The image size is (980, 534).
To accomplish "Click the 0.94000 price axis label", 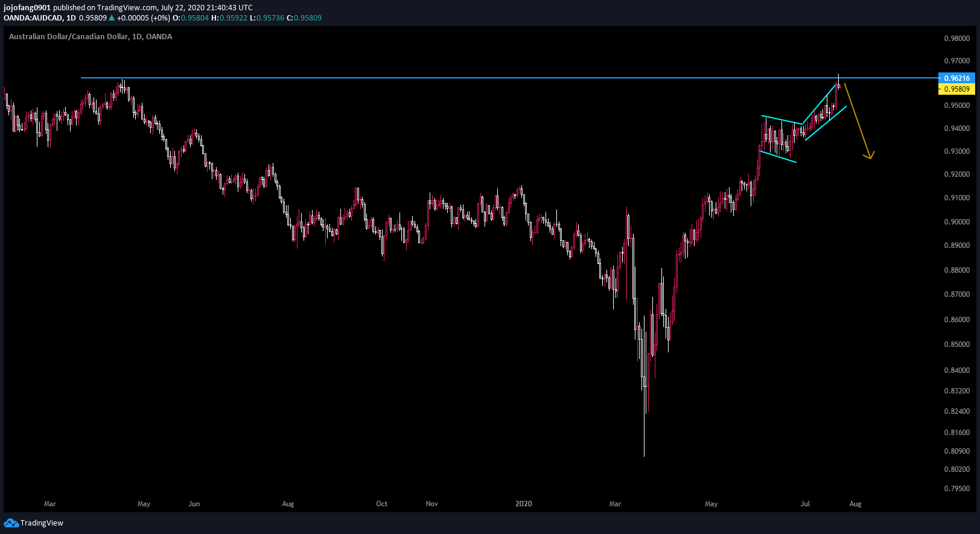I will [x=957, y=129].
